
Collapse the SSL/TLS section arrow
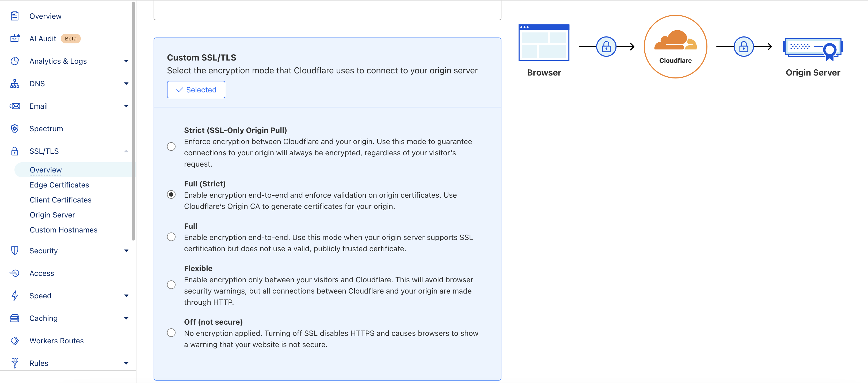(126, 151)
